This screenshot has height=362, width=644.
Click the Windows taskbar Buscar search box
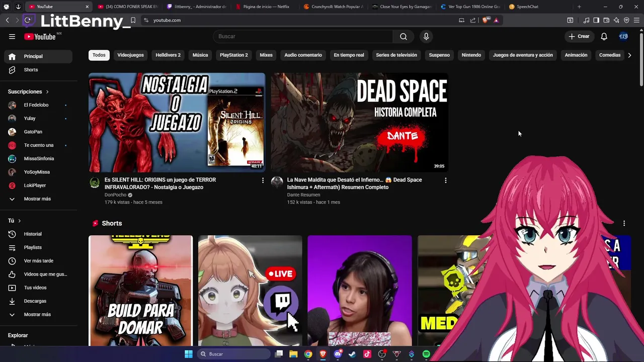coord(233,354)
